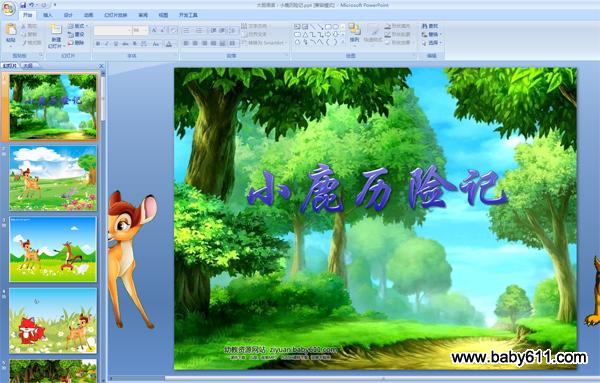Open Quick Styles gallery
This screenshot has height=383, width=600.
(373, 33)
